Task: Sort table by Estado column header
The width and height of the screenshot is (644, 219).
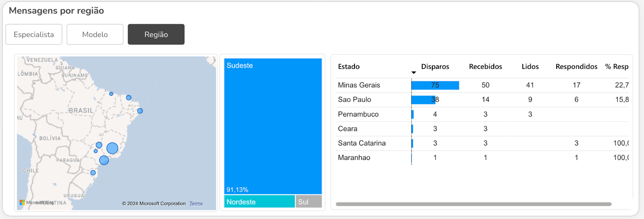Action: coord(349,67)
